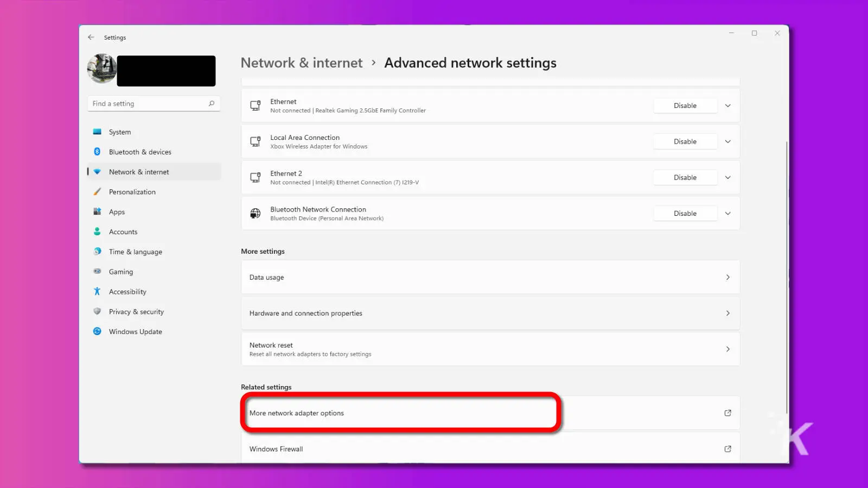This screenshot has width=868, height=488.
Task: Select Network & internet in sidebar
Action: [x=154, y=172]
